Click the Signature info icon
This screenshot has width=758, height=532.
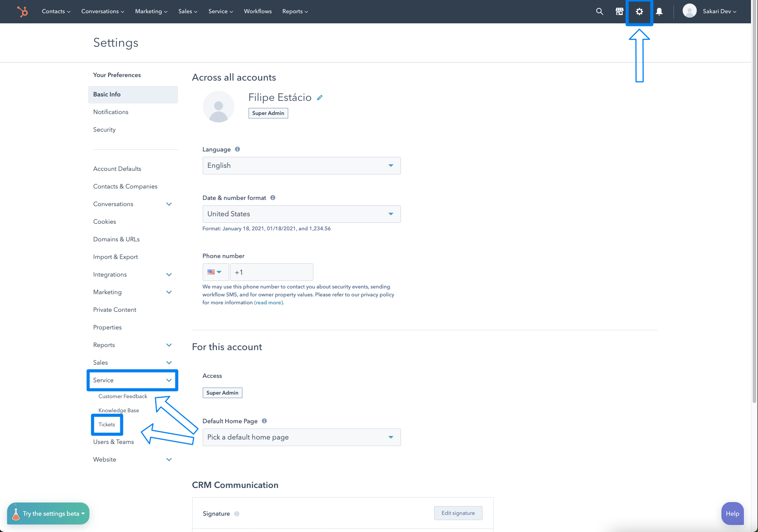point(237,514)
